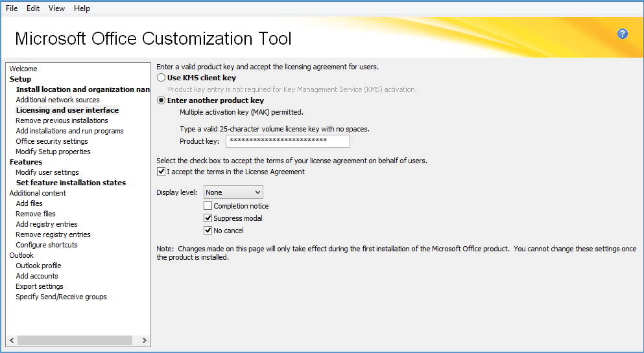
Task: Click navigation pane scroll right arrow
Action: click(144, 340)
